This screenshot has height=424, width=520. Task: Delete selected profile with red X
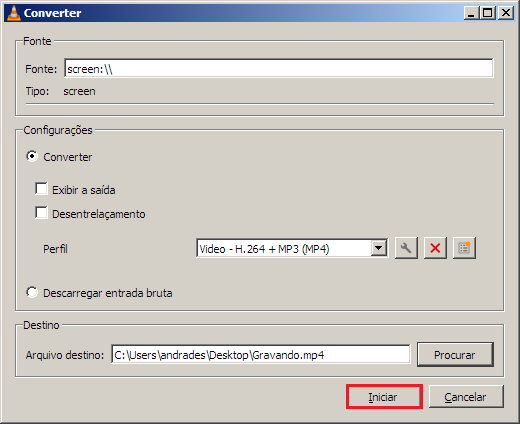(x=435, y=248)
